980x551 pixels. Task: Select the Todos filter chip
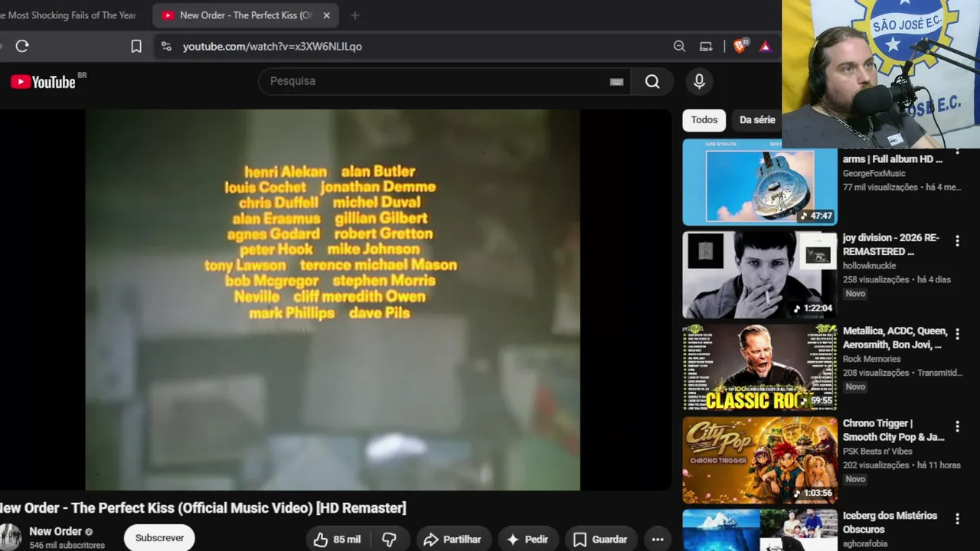(x=704, y=120)
